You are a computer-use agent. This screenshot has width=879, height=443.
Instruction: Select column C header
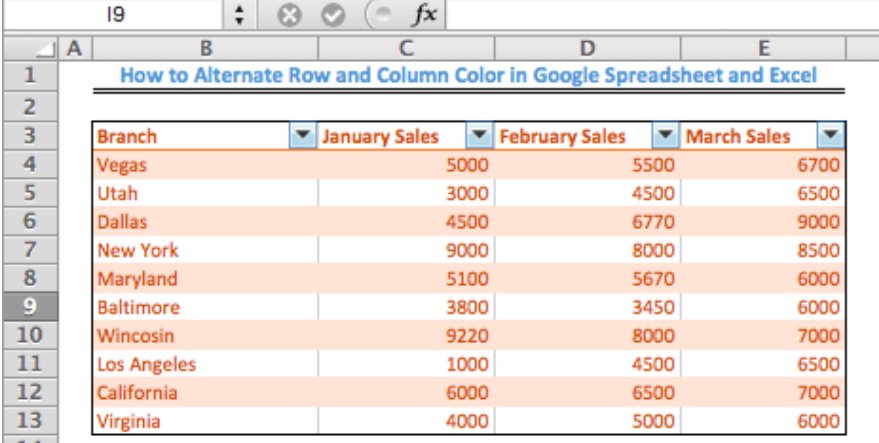(x=406, y=49)
